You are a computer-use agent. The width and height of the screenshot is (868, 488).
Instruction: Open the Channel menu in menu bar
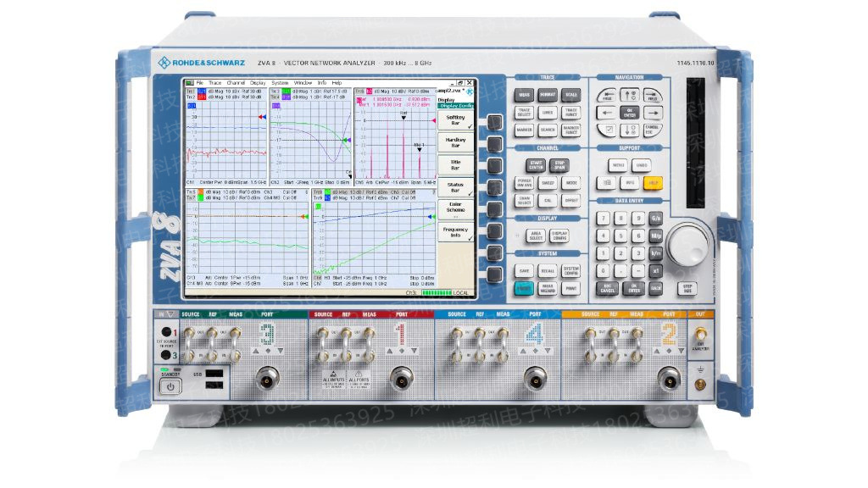click(x=236, y=82)
